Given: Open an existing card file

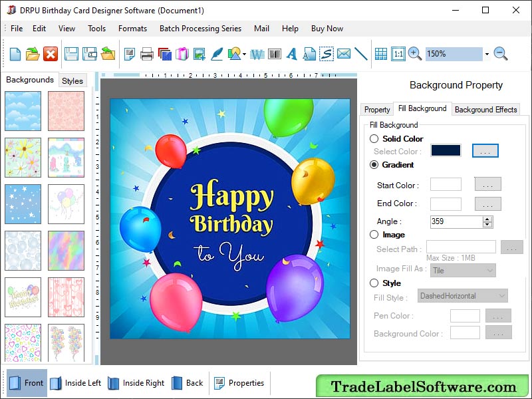Looking at the screenshot, I should pyautogui.click(x=32, y=54).
